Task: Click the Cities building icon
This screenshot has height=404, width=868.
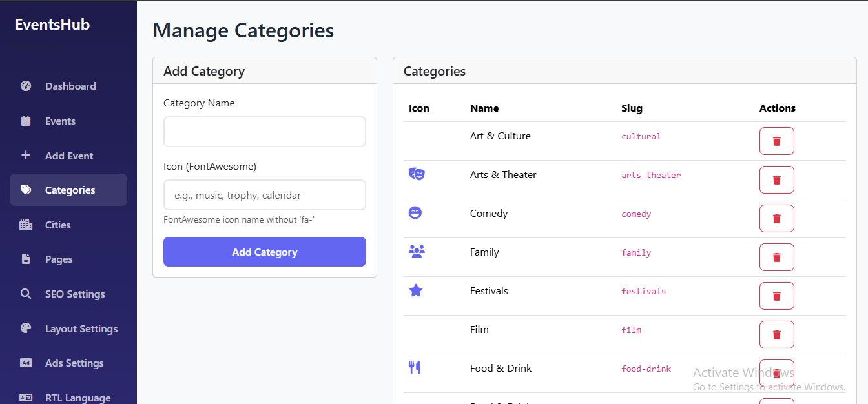Action: (26, 225)
